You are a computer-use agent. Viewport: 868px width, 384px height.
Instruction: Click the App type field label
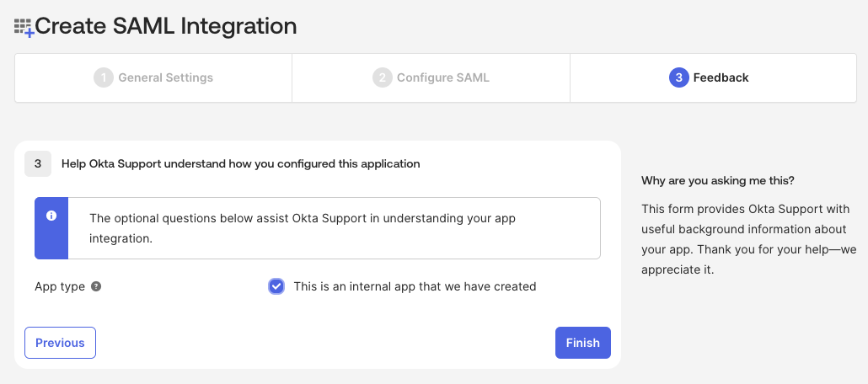click(60, 286)
